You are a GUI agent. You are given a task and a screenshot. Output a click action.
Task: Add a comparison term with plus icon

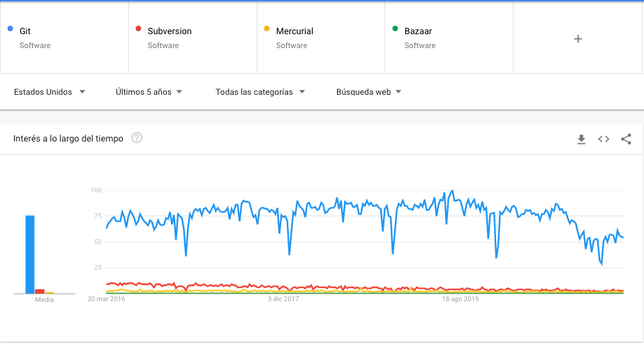(x=578, y=38)
